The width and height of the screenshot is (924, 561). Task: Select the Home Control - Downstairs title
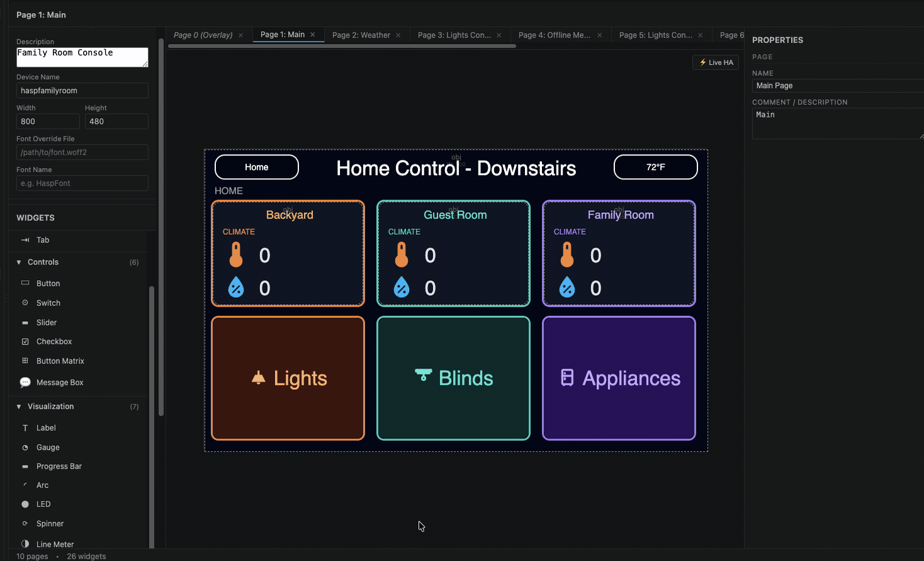coord(456,168)
